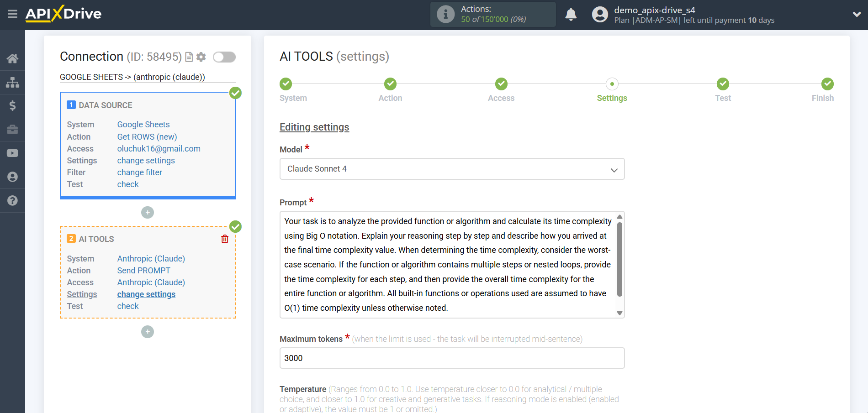The image size is (868, 413).
Task: Open the Home sidebar icon
Action: pos(12,58)
